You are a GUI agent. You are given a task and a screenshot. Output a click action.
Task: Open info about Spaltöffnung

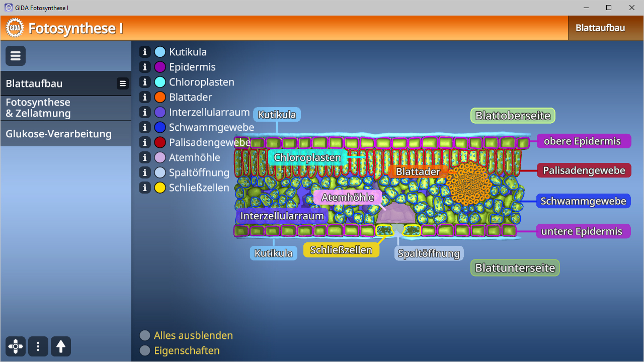coord(145,172)
